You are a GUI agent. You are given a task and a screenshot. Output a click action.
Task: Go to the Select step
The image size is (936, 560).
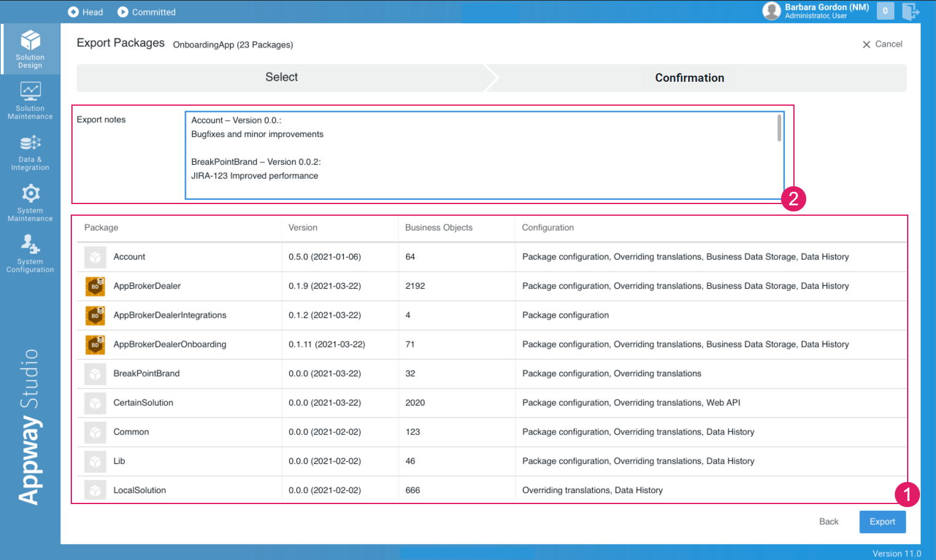(x=282, y=77)
